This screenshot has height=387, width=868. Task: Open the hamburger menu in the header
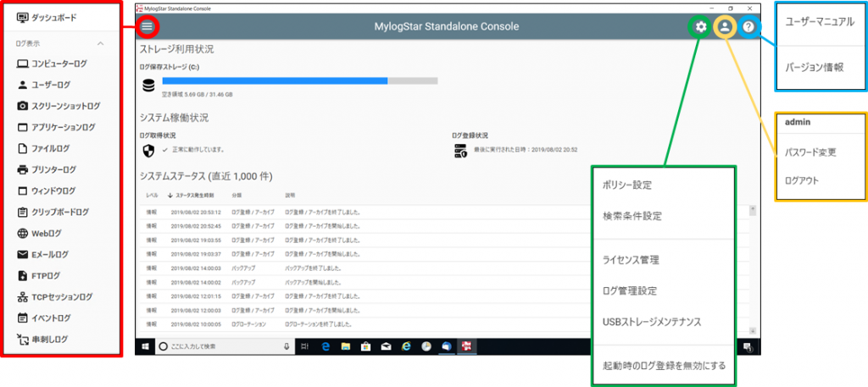tap(147, 26)
